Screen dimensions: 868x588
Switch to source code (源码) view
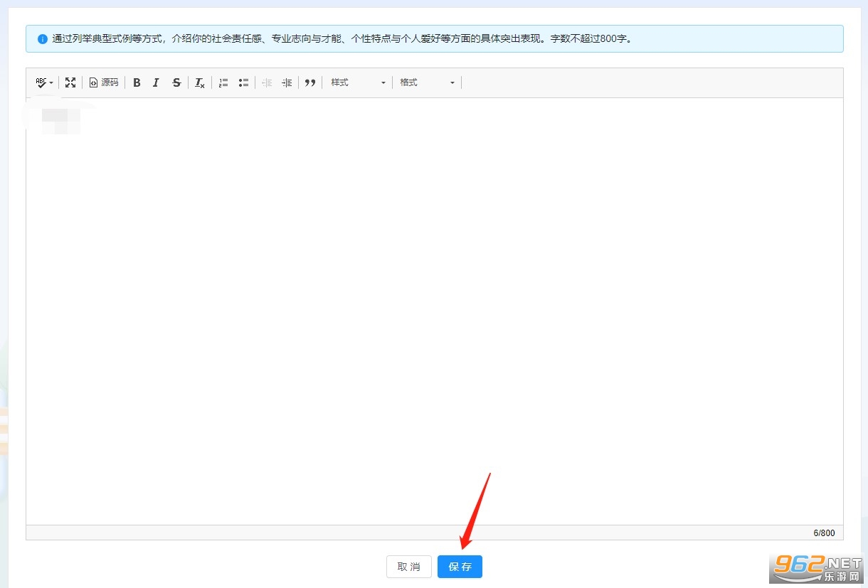104,82
